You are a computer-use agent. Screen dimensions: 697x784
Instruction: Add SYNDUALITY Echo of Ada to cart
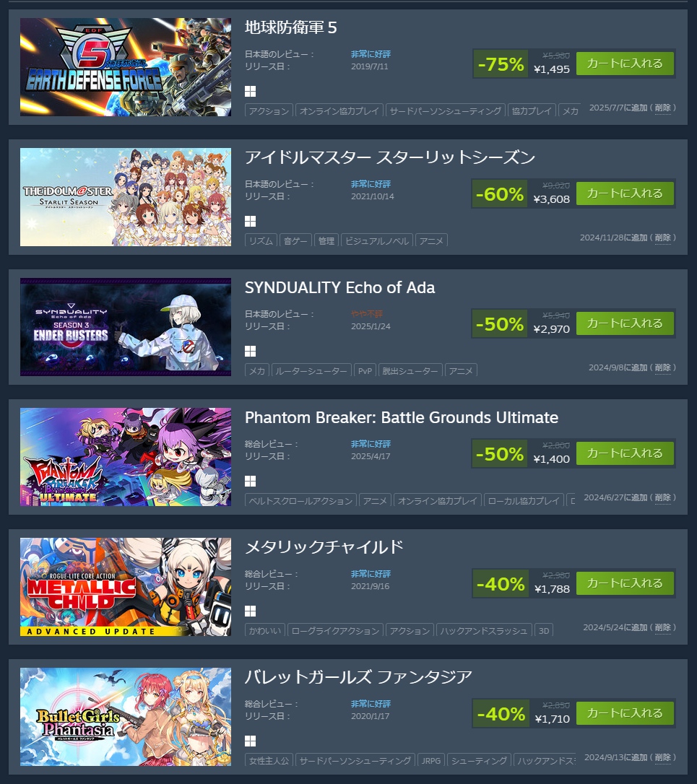625,323
